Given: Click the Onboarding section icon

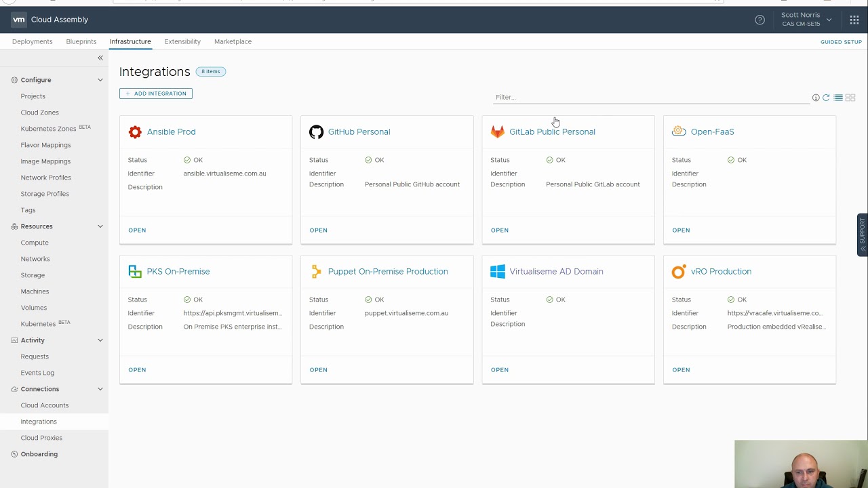Looking at the screenshot, I should point(14,454).
